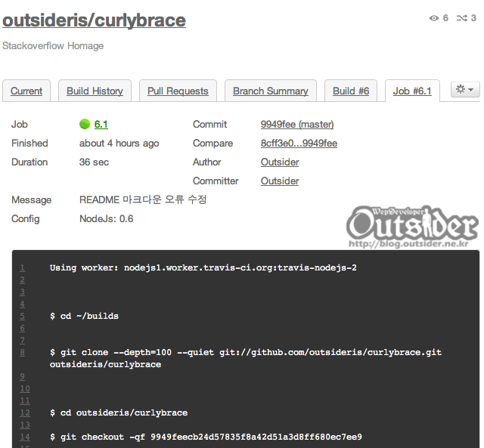Click the '36 sec' duration value
The height and width of the screenshot is (448, 484).
click(x=94, y=162)
